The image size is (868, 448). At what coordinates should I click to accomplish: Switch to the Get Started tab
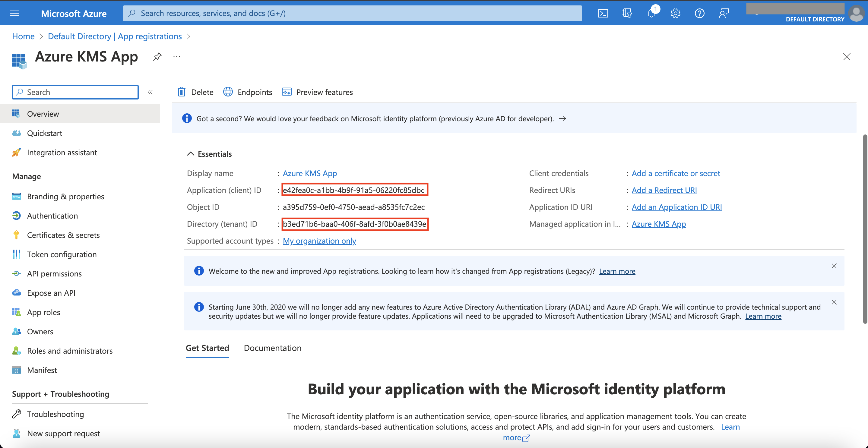pyautogui.click(x=207, y=348)
